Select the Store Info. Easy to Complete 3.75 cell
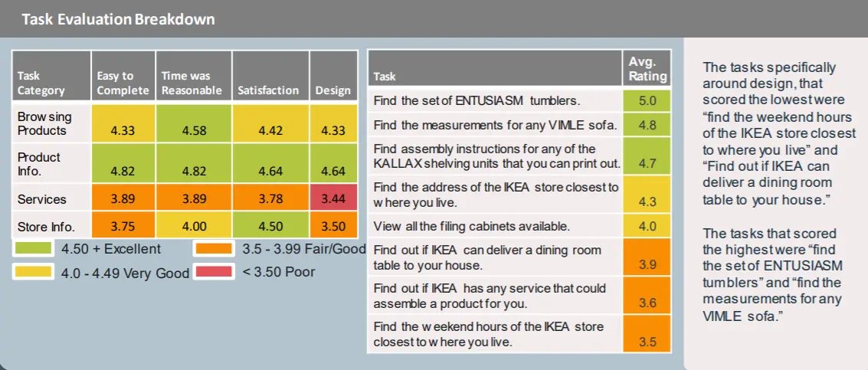 click(123, 226)
